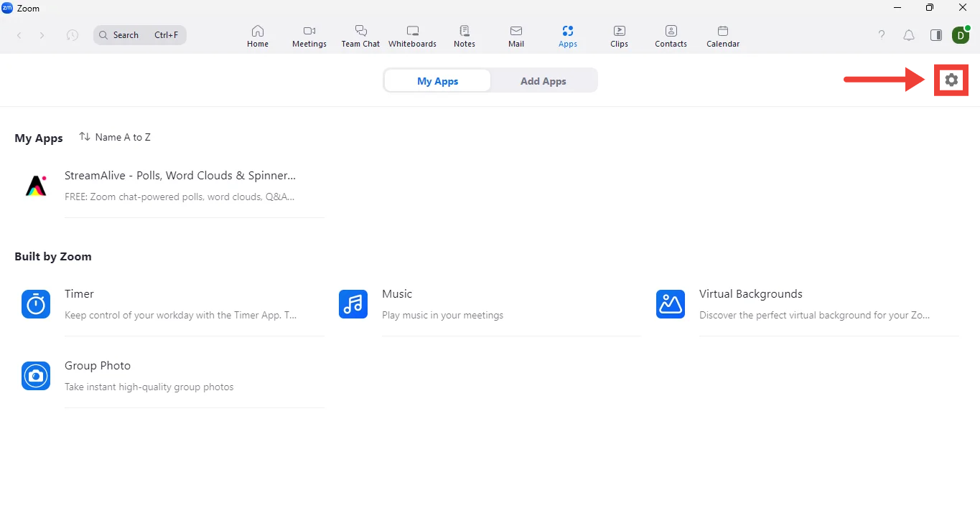Open the Calendar section
Image resolution: width=980 pixels, height=510 pixels.
pyautogui.click(x=722, y=36)
